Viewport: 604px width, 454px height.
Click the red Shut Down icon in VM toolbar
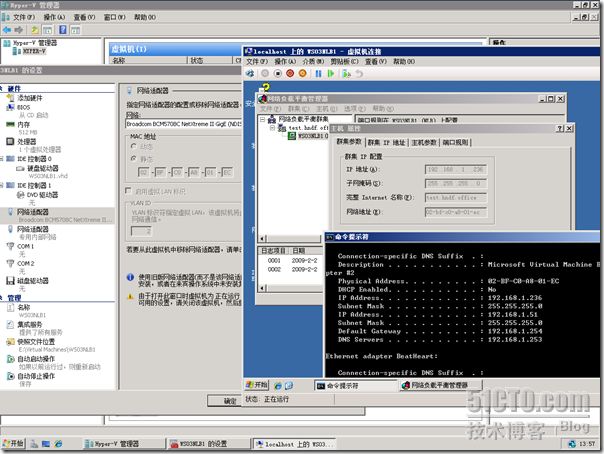coord(290,73)
